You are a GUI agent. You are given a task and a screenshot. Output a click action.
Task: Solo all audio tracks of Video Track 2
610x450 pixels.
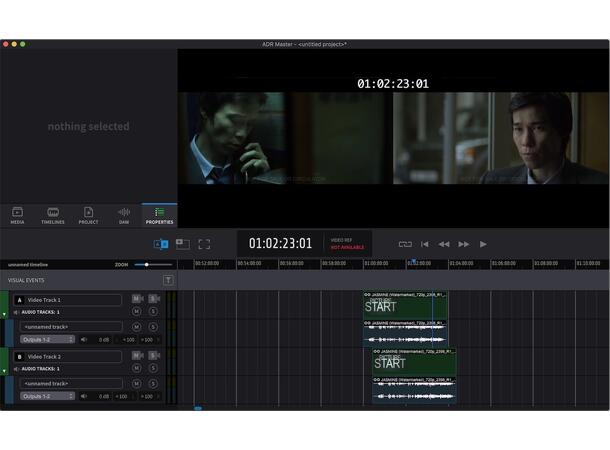click(153, 368)
